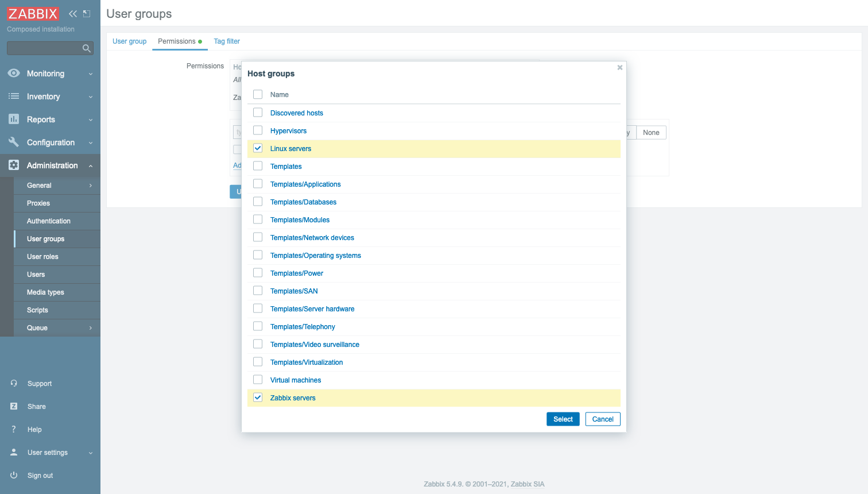Open the Templates/Network devices link
868x494 pixels.
click(312, 238)
